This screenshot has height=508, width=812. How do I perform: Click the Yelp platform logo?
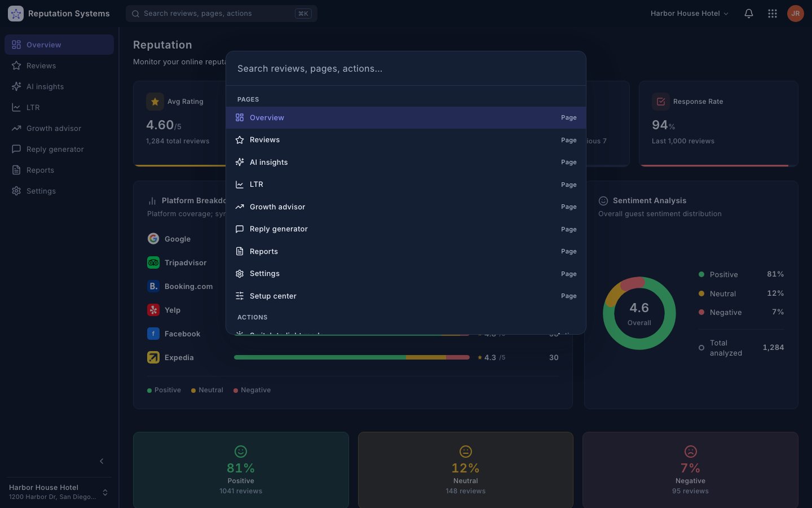(x=153, y=310)
